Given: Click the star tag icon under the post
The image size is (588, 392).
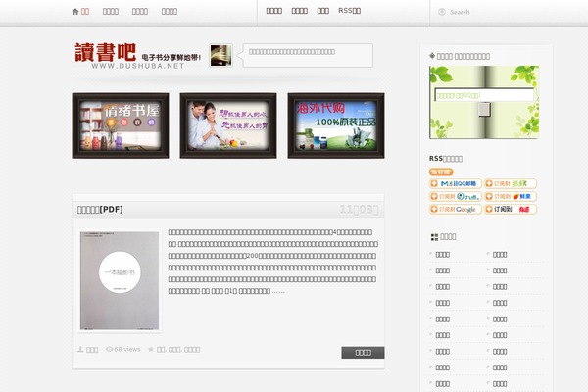Looking at the screenshot, I should pyautogui.click(x=151, y=349).
